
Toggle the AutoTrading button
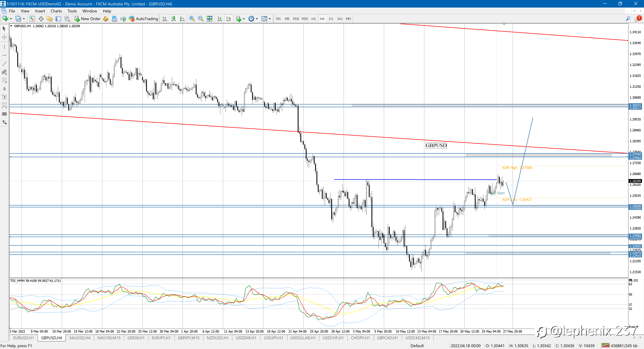(x=144, y=19)
